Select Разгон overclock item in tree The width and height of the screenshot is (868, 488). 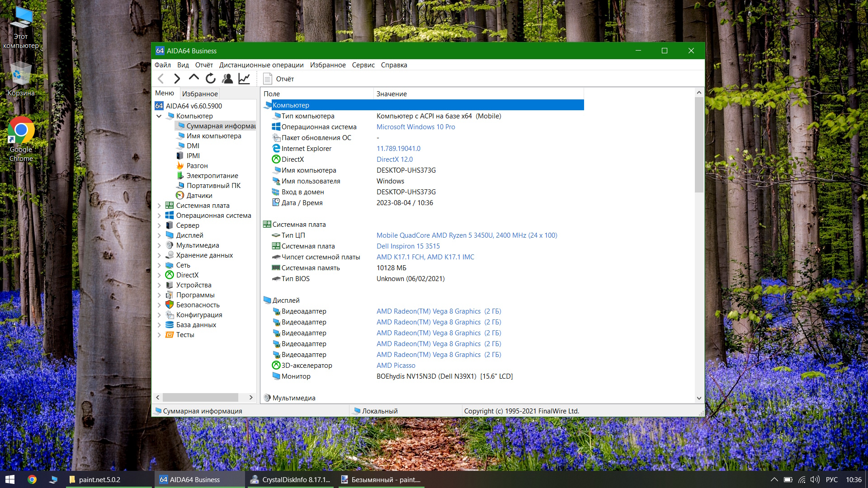point(197,166)
